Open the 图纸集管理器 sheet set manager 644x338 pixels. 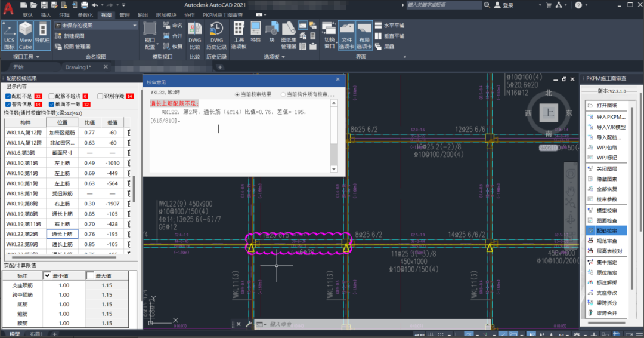[289, 36]
